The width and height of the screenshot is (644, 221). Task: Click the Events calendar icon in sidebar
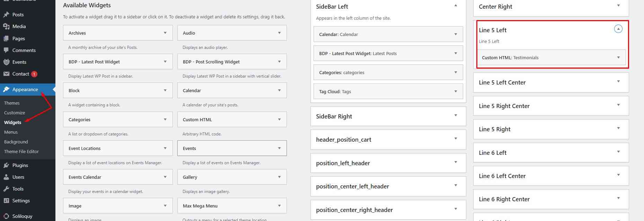(6, 62)
